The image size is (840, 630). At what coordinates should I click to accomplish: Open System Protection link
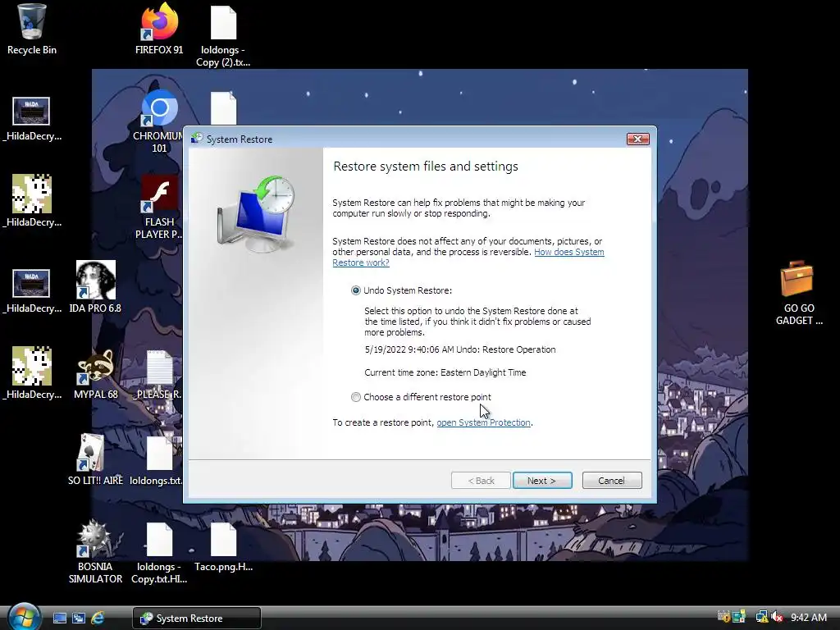(483, 422)
